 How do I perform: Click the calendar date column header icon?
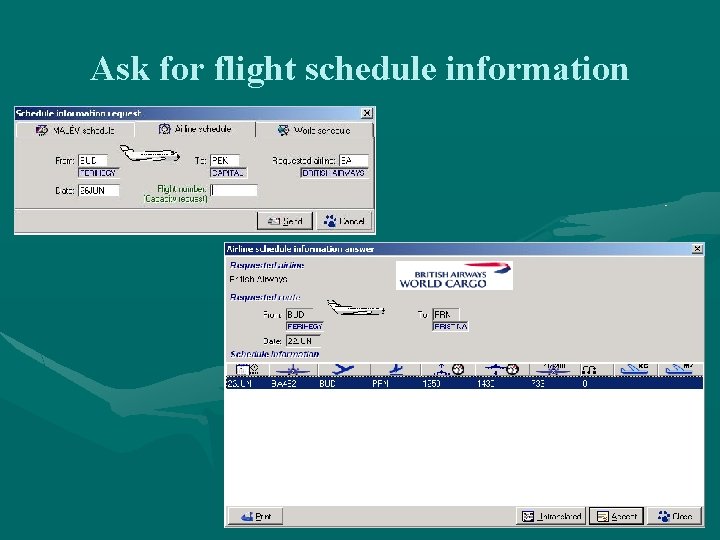247,369
